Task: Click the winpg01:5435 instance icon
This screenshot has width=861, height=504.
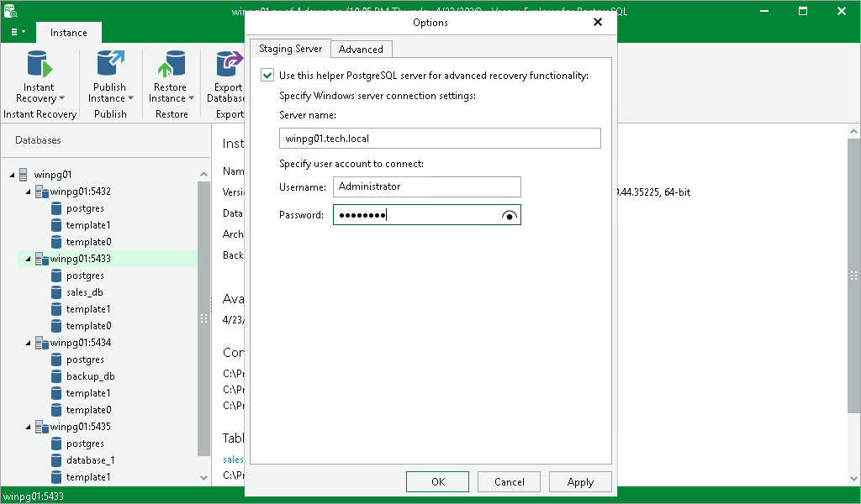Action: (42, 427)
